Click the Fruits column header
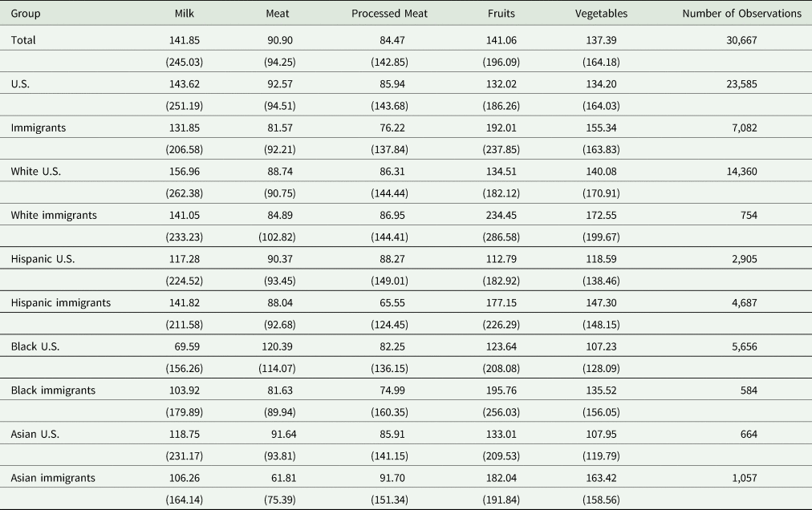The height and width of the screenshot is (510, 812). tap(501, 14)
